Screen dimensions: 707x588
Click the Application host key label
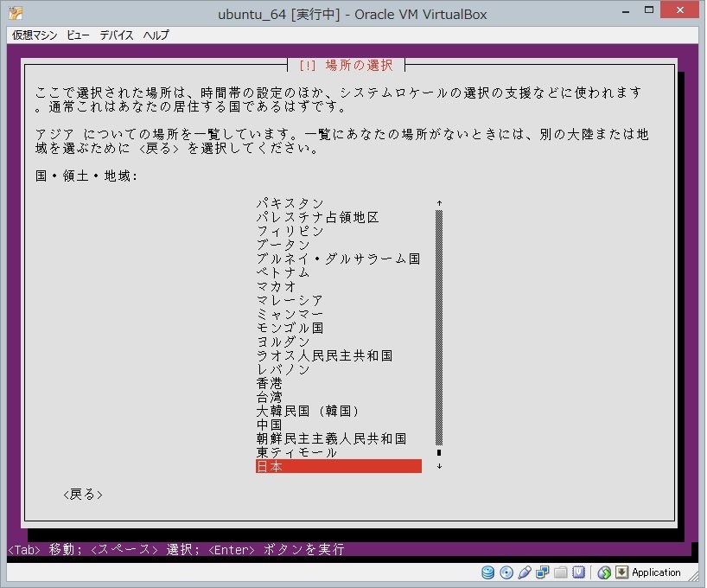[x=656, y=572]
